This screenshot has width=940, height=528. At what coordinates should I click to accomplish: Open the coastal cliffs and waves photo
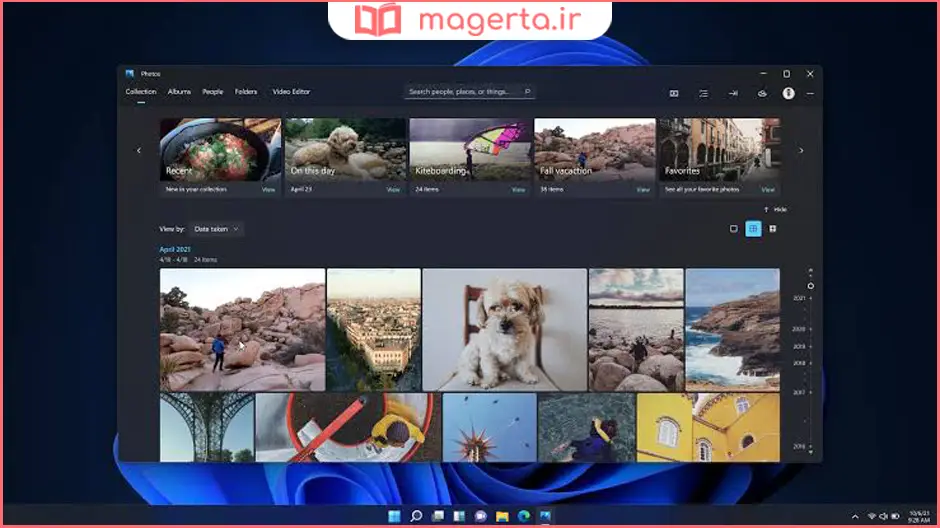733,330
